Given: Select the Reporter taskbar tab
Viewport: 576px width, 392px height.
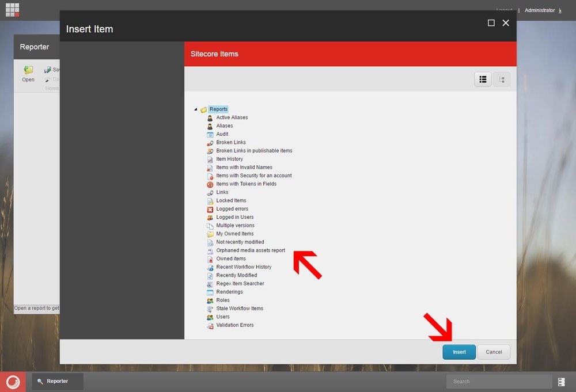Looking at the screenshot, I should (x=57, y=381).
